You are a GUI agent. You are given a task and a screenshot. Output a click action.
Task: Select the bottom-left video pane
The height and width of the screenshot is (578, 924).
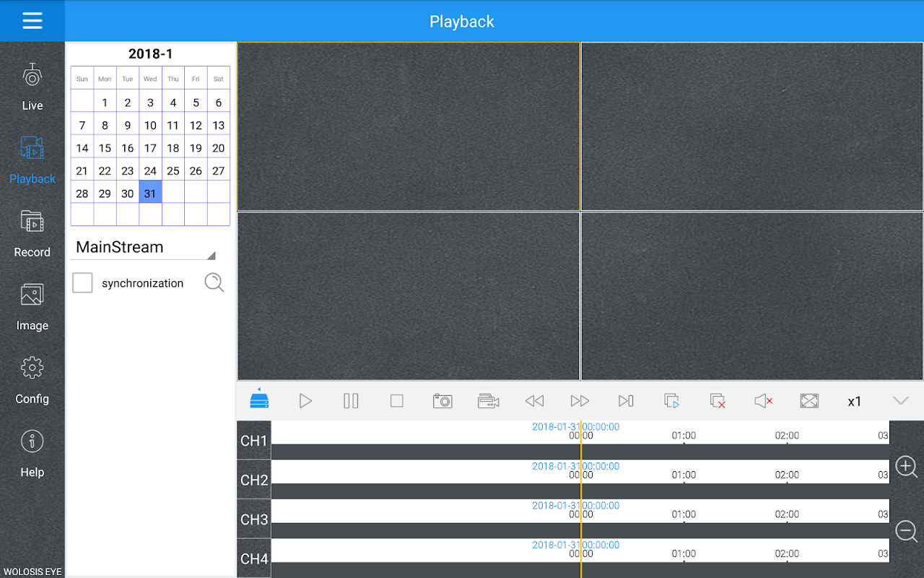pos(409,296)
